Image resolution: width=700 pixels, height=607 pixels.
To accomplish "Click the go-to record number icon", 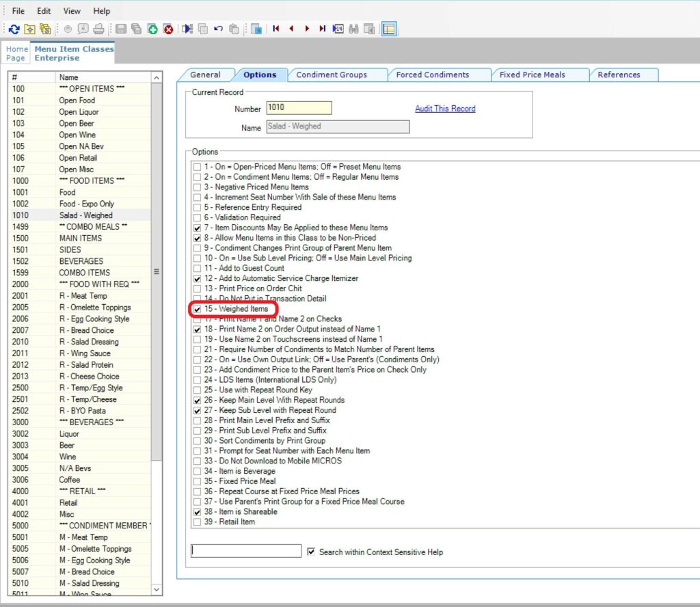I will (x=338, y=29).
